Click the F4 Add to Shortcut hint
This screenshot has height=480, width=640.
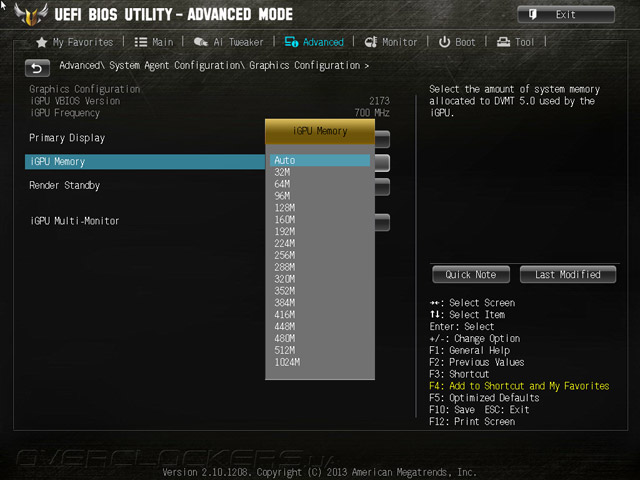pyautogui.click(x=519, y=386)
